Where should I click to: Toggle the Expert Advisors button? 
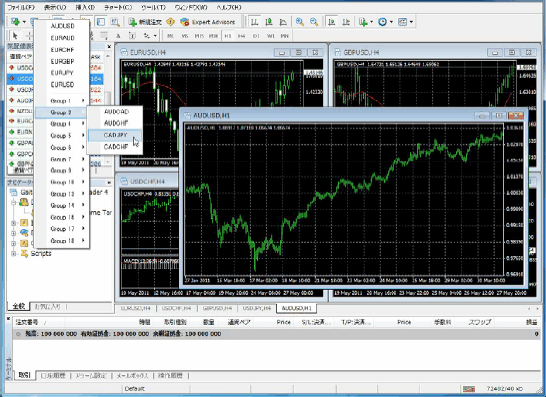[x=208, y=22]
